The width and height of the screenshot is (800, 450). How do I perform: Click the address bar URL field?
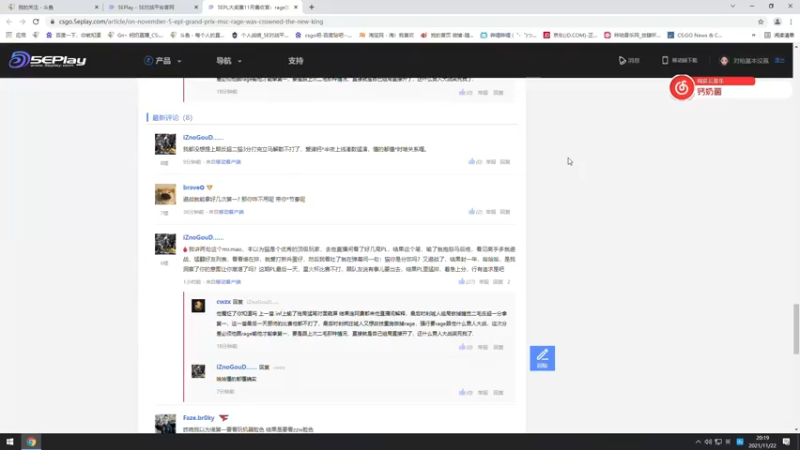(398, 21)
